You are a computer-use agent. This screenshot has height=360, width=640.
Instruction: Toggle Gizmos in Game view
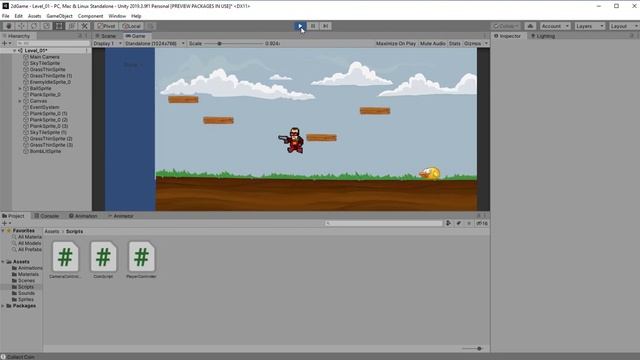(x=473, y=43)
